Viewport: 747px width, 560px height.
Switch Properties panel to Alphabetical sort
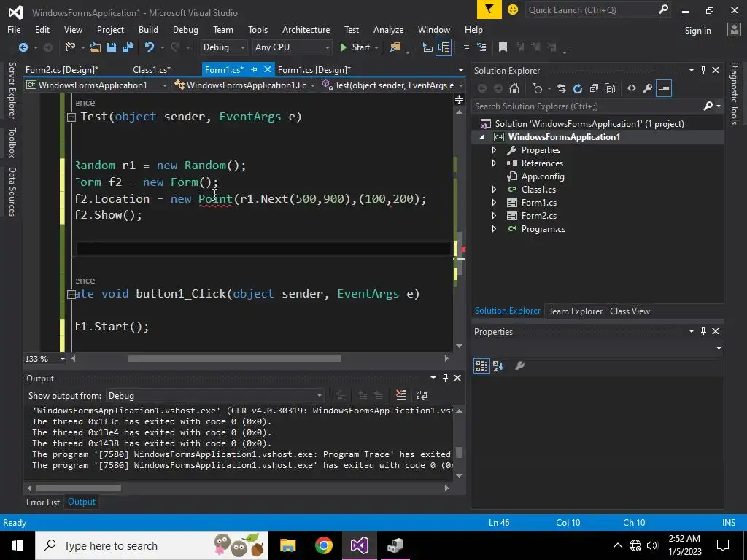[x=498, y=366]
